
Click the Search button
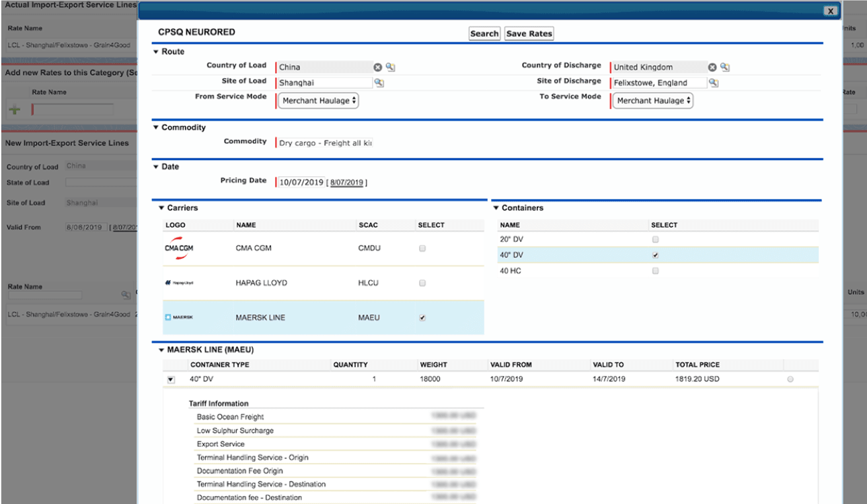coord(484,34)
